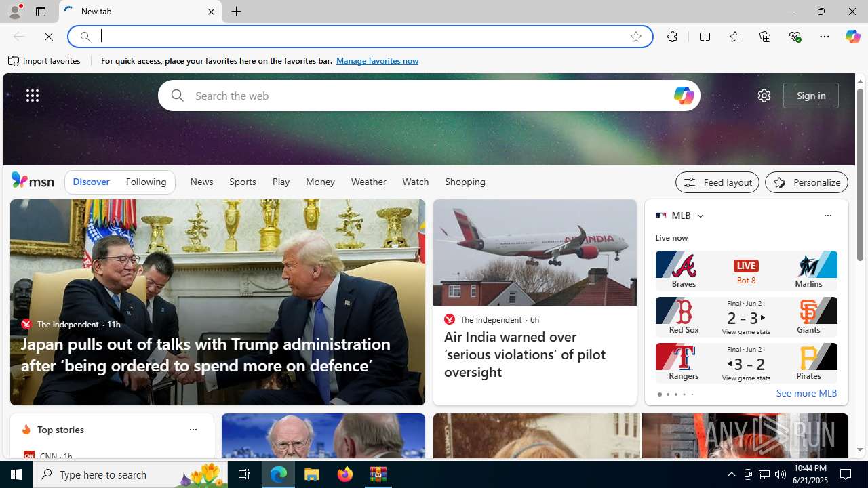Open the Weather tab

pos(368,182)
